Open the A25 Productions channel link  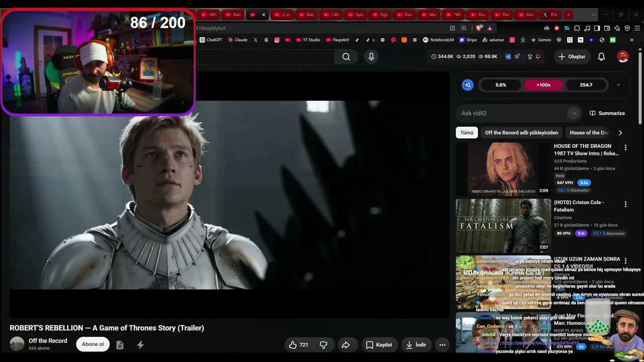570,161
